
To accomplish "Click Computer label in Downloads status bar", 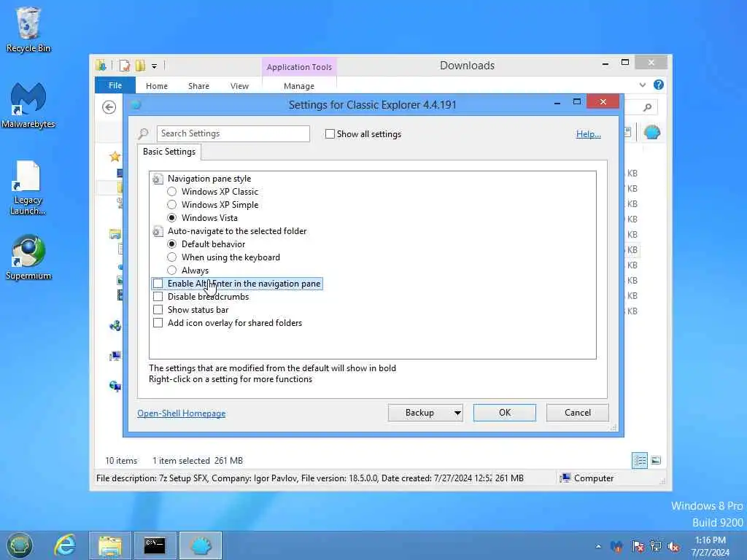I will click(x=594, y=478).
